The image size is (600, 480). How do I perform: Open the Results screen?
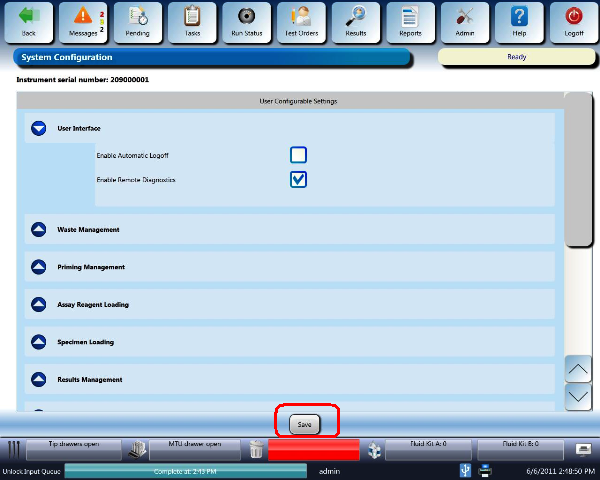[x=355, y=19]
